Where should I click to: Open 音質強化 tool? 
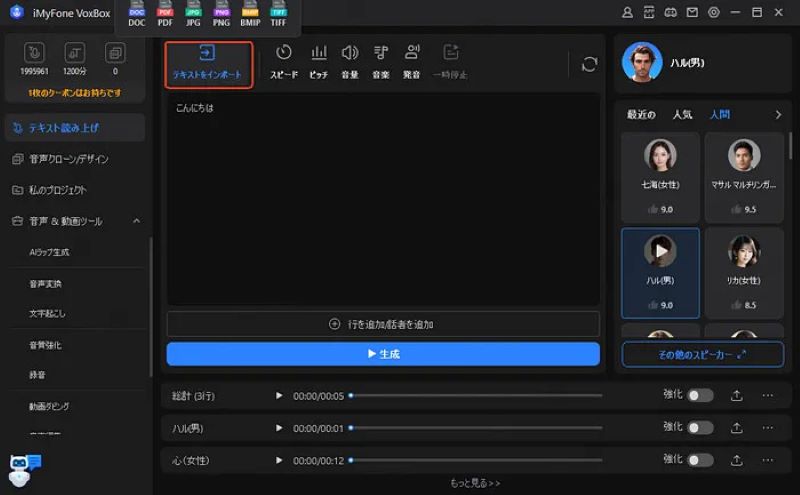(45, 345)
